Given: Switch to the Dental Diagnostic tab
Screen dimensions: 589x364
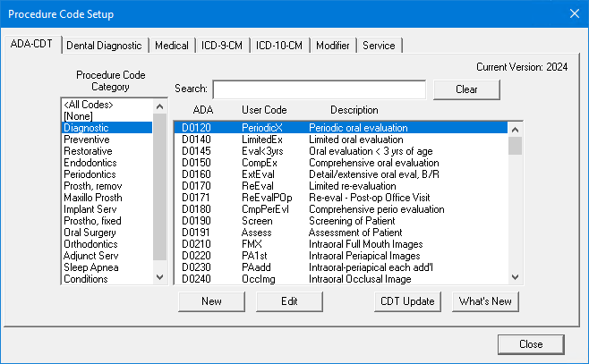Looking at the screenshot, I should [103, 46].
